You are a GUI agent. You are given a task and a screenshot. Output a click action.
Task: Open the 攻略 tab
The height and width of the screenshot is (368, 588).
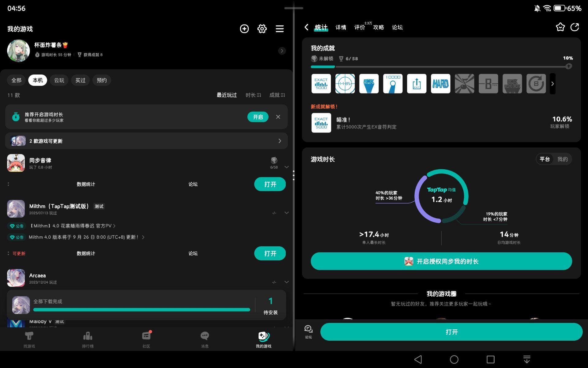[378, 28]
